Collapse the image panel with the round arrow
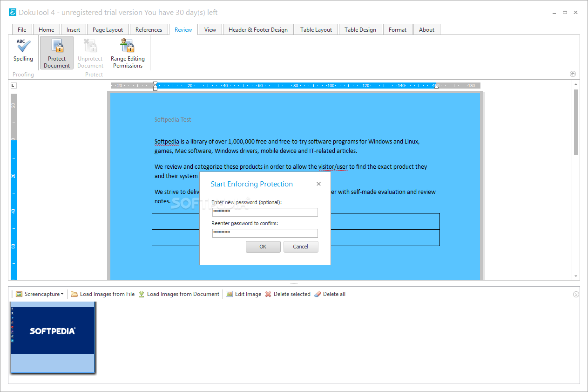 (x=576, y=294)
